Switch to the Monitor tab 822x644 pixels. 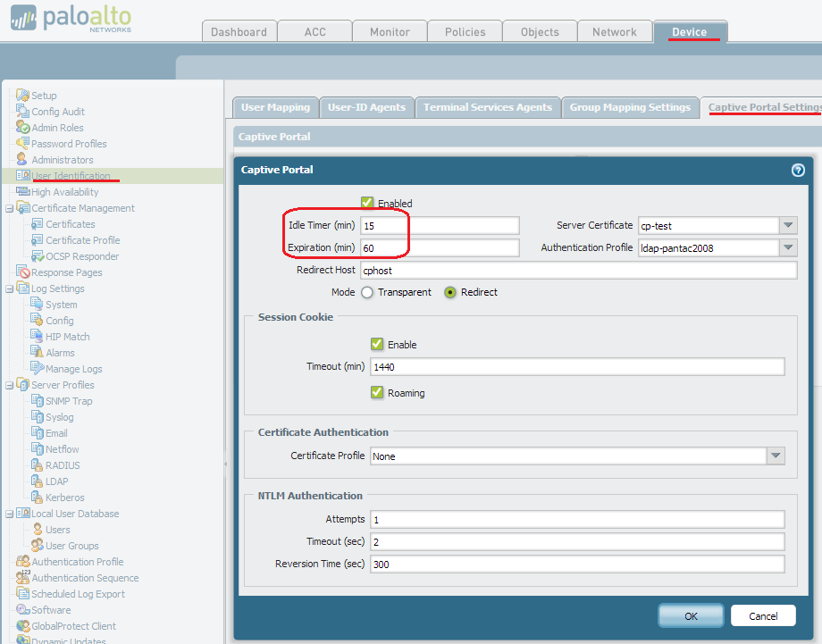coord(390,31)
